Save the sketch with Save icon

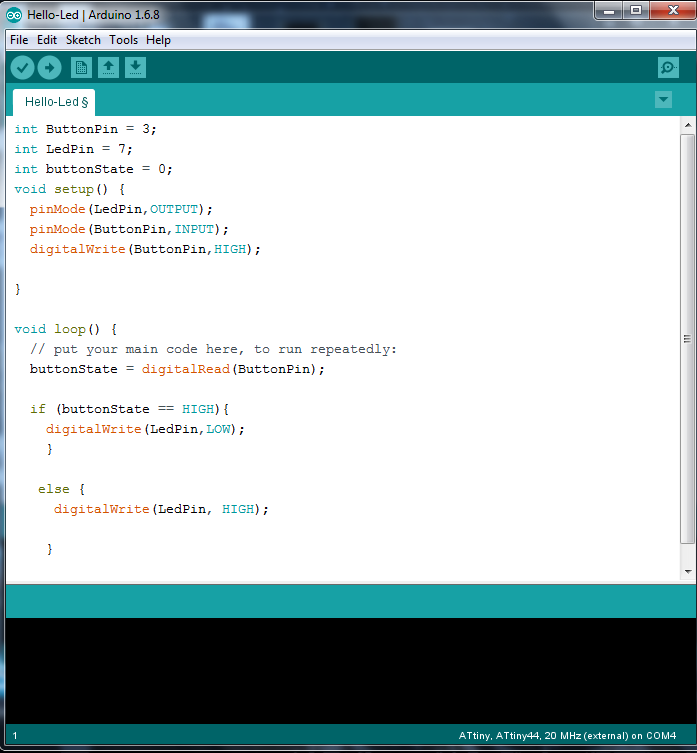135,68
